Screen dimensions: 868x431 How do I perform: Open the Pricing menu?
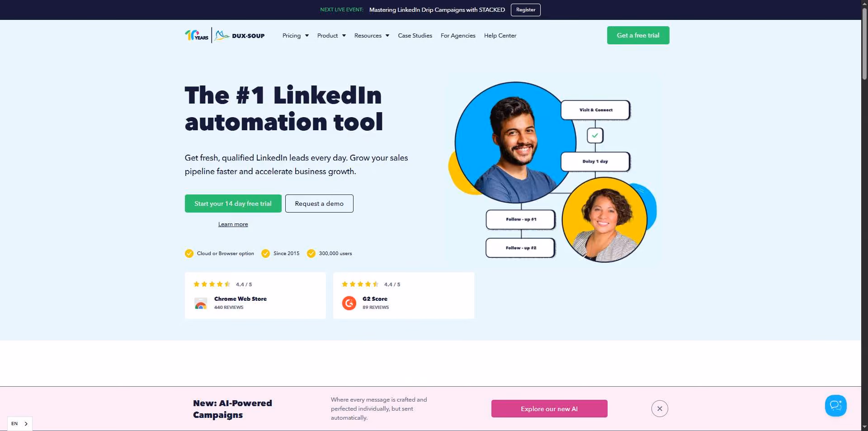296,35
